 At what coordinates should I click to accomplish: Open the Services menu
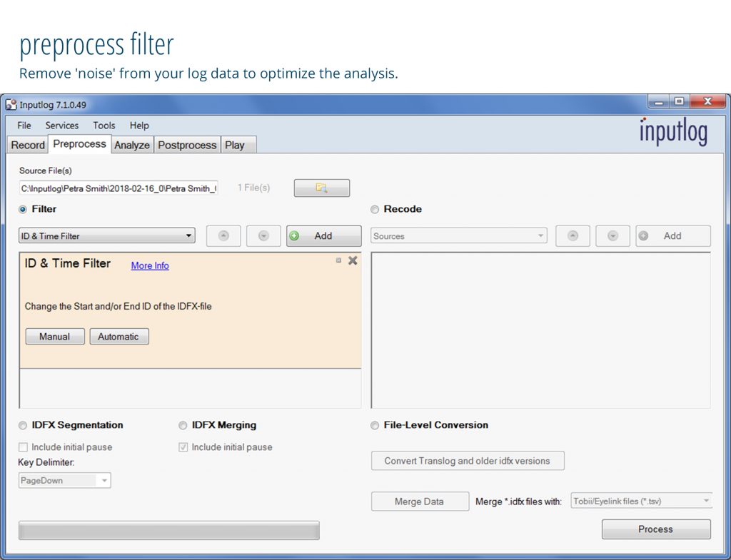[62, 126]
